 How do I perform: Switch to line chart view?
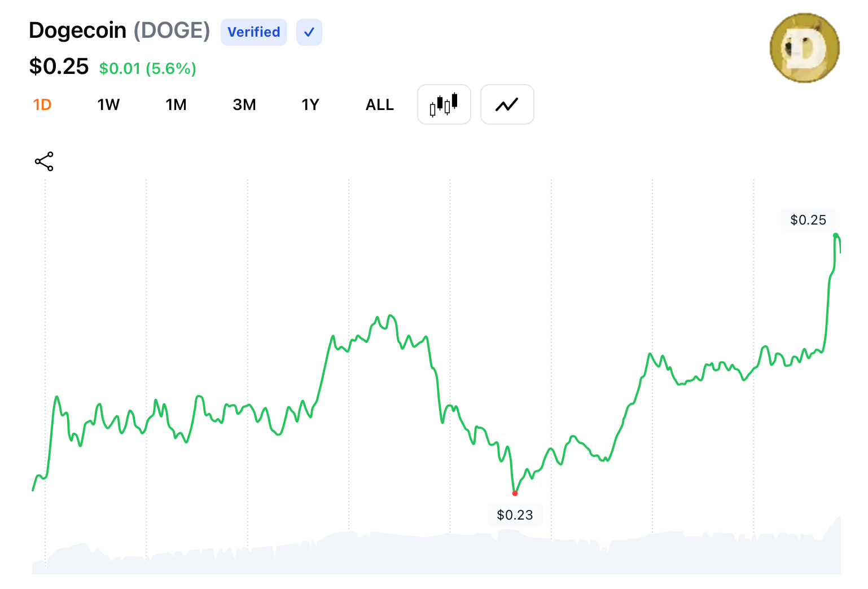(x=507, y=104)
